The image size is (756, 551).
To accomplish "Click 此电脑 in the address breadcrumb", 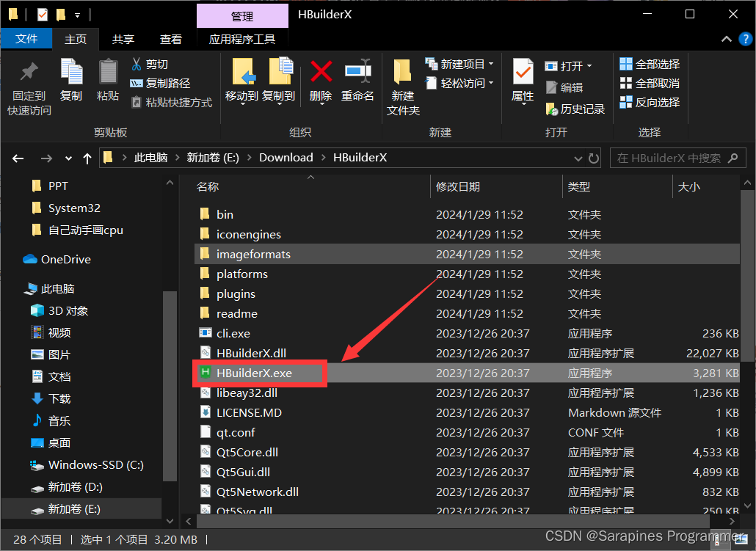I will [x=151, y=158].
